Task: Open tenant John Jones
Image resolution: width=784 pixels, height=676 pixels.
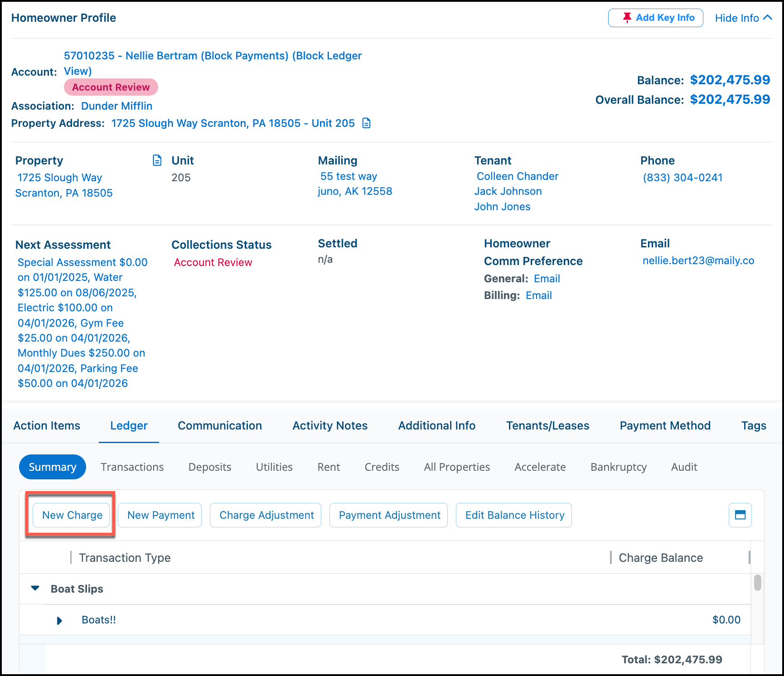Action: [x=502, y=207]
